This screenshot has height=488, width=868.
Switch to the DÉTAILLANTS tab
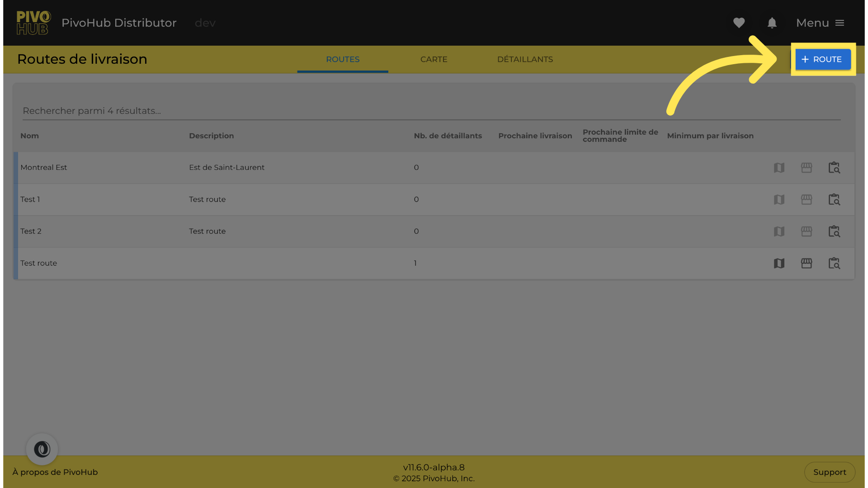click(525, 59)
